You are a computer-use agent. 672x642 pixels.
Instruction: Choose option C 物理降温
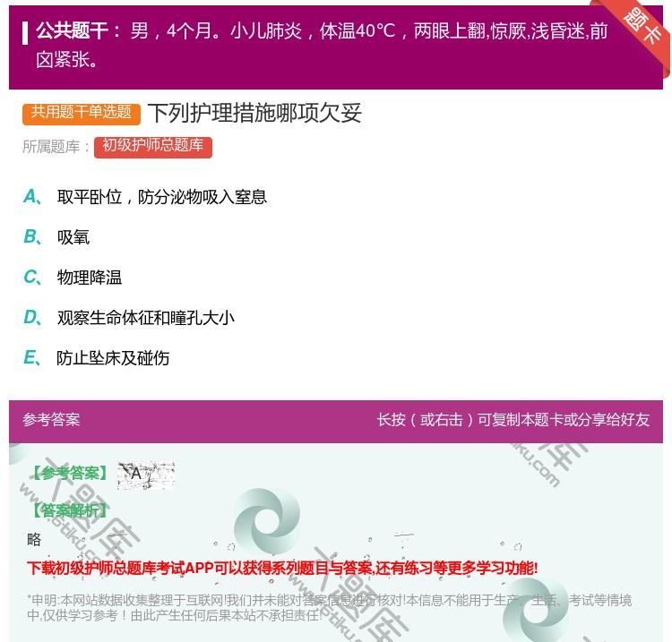tap(73, 277)
